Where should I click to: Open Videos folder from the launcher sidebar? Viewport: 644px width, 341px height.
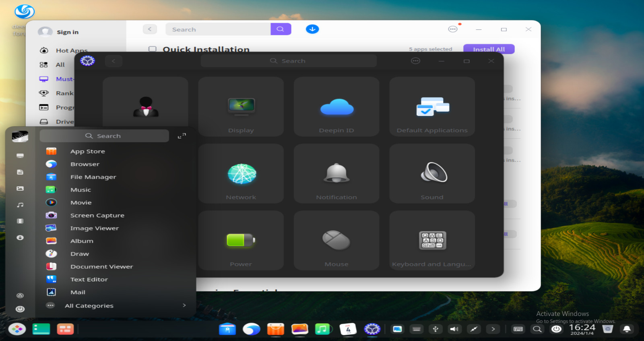[20, 221]
